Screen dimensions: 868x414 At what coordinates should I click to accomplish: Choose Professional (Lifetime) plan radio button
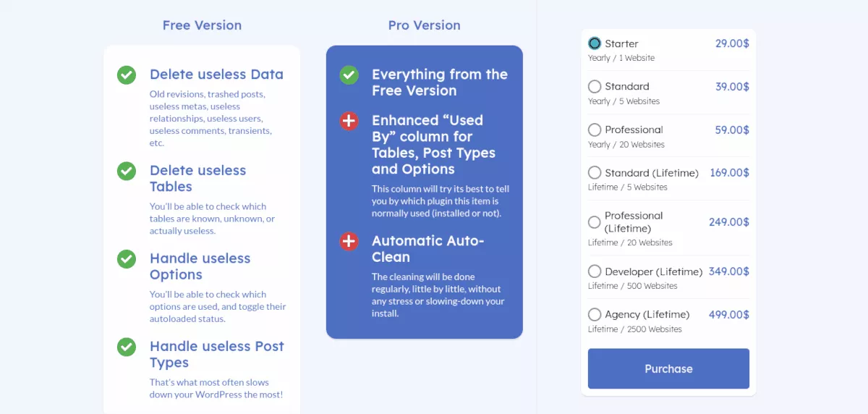[x=595, y=222]
